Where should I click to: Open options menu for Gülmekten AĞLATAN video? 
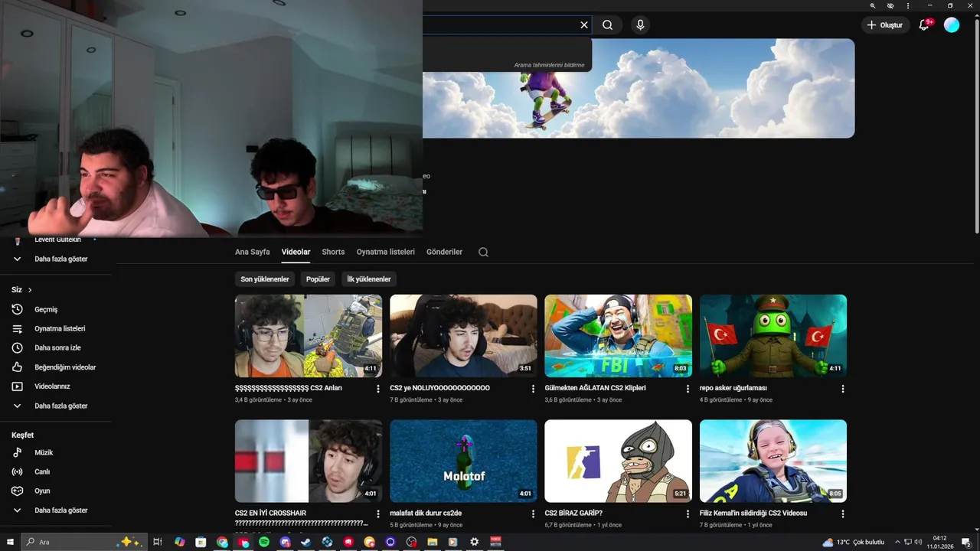point(688,389)
